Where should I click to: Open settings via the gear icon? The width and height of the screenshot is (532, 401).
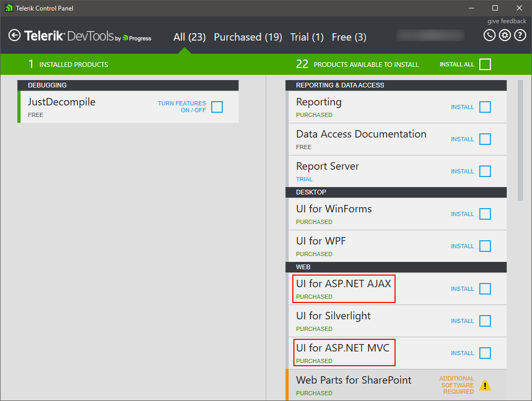pyautogui.click(x=505, y=35)
